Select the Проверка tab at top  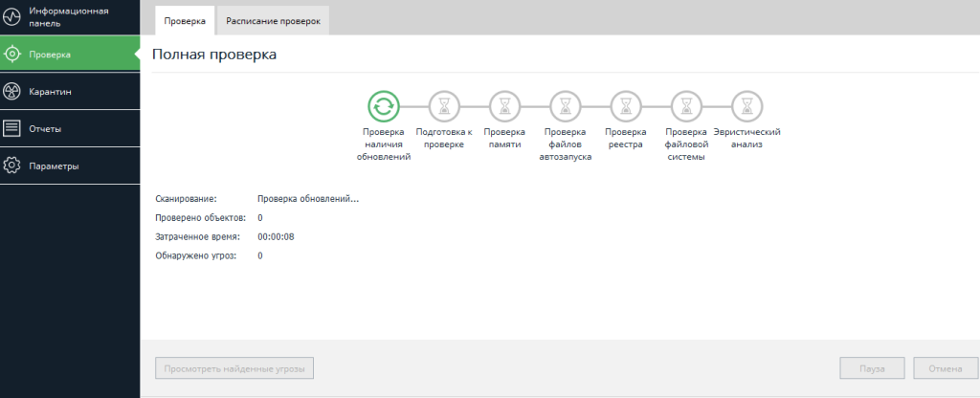(185, 20)
